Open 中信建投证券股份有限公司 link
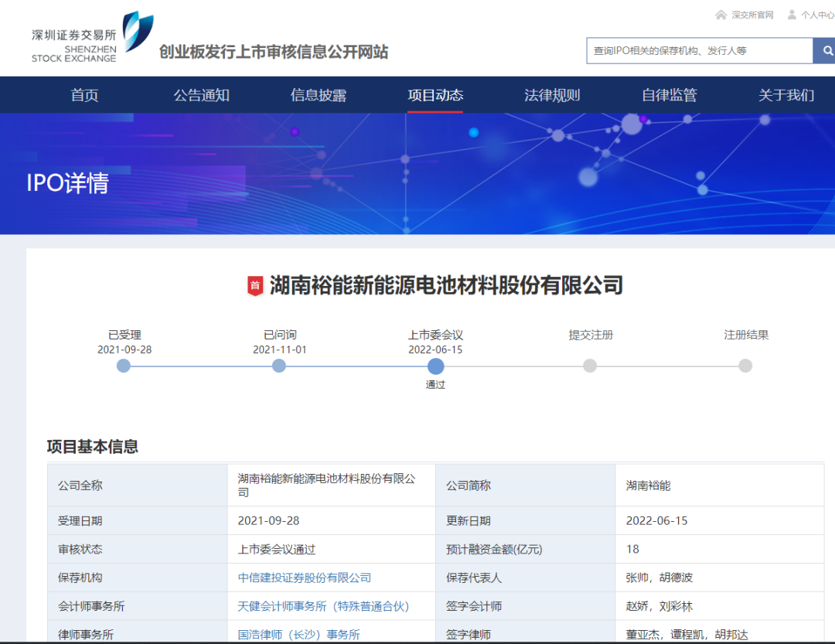 (304, 578)
